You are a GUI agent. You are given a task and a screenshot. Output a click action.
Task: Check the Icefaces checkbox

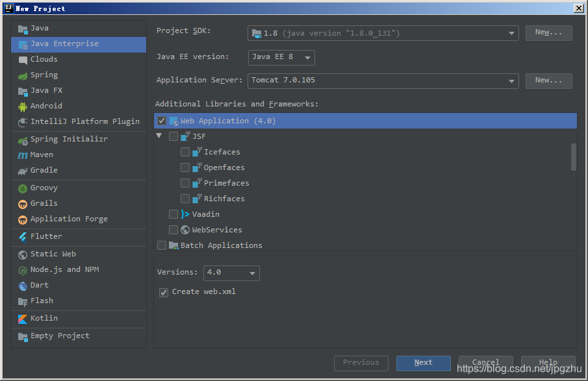(x=185, y=152)
